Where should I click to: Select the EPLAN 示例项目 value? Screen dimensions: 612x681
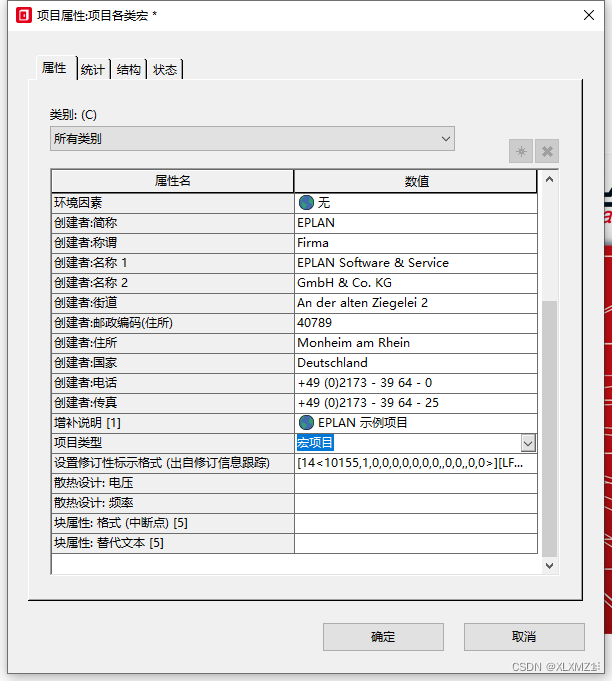pos(416,423)
